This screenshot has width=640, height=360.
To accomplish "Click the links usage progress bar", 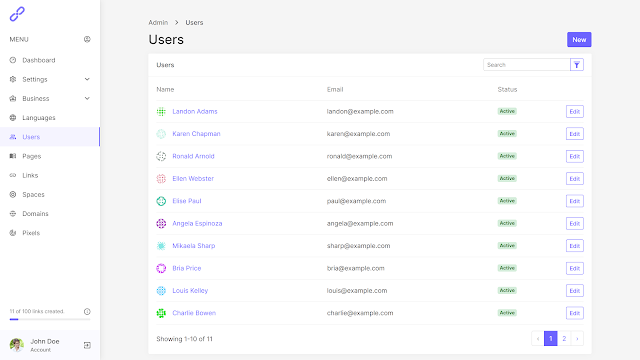I will [50, 319].
